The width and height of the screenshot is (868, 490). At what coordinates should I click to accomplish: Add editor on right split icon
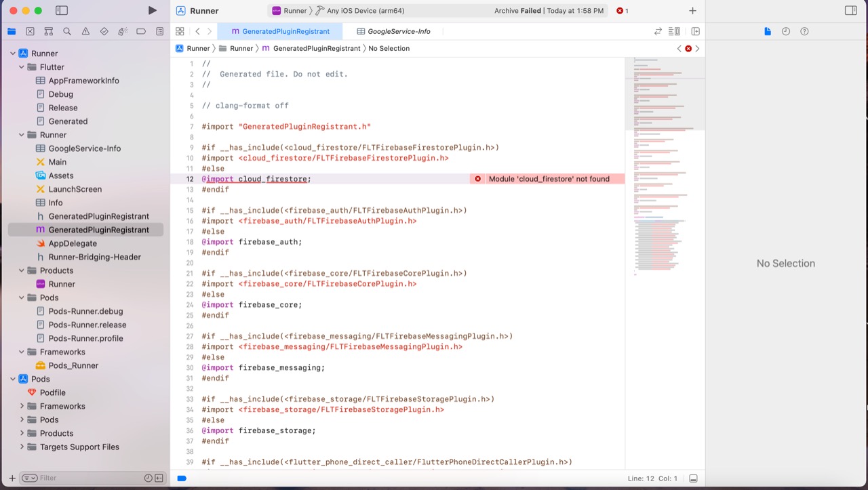point(695,31)
